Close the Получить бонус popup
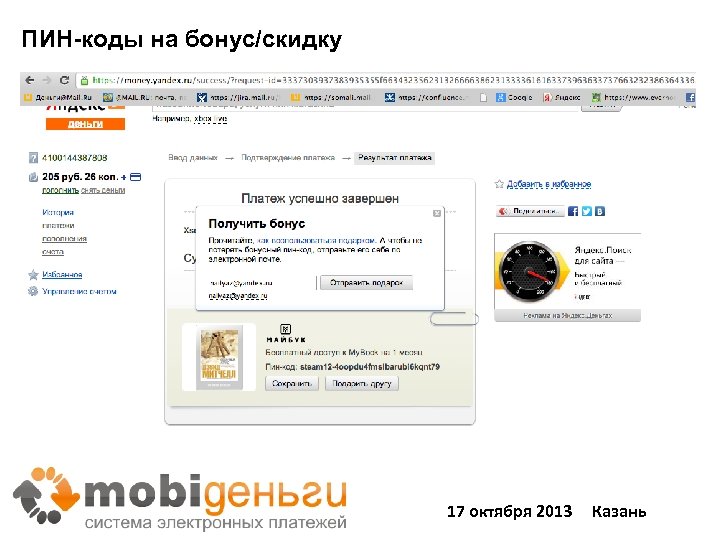 click(437, 213)
